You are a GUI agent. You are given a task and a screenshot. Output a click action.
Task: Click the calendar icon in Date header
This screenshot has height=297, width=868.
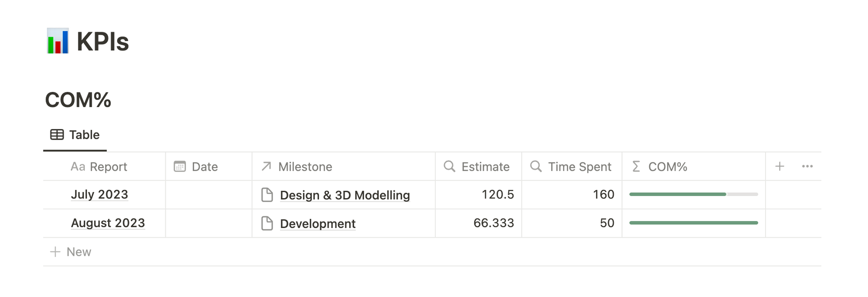180,166
